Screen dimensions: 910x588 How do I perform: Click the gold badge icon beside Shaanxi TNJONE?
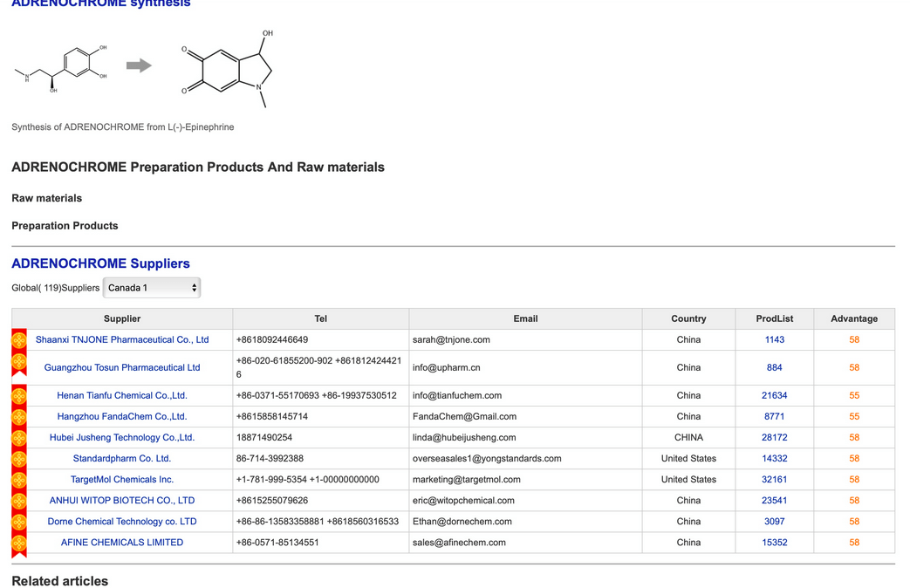coord(19,339)
